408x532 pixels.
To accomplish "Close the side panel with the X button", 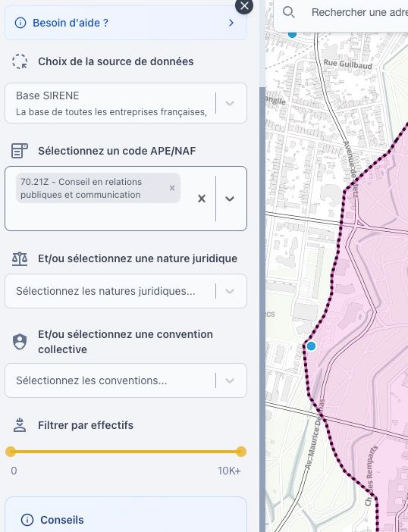I will point(244,5).
